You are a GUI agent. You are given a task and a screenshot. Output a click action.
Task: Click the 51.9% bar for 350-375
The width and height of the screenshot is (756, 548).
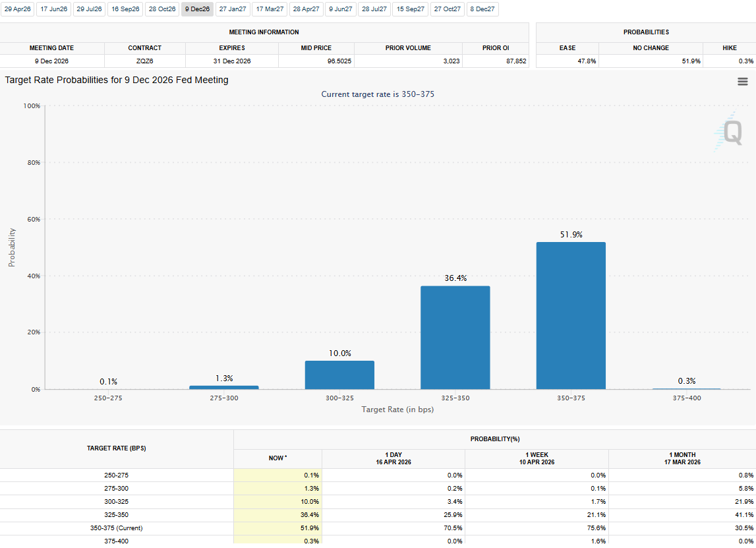(x=571, y=316)
